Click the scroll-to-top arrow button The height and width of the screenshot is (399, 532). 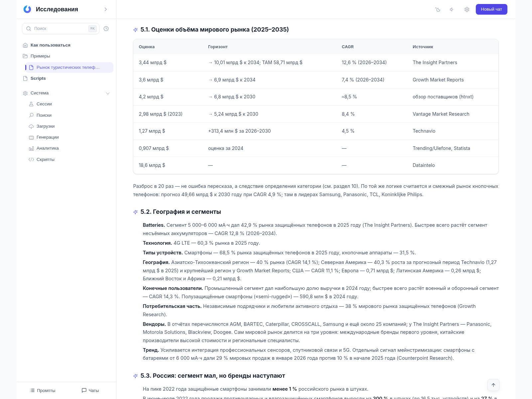493,385
